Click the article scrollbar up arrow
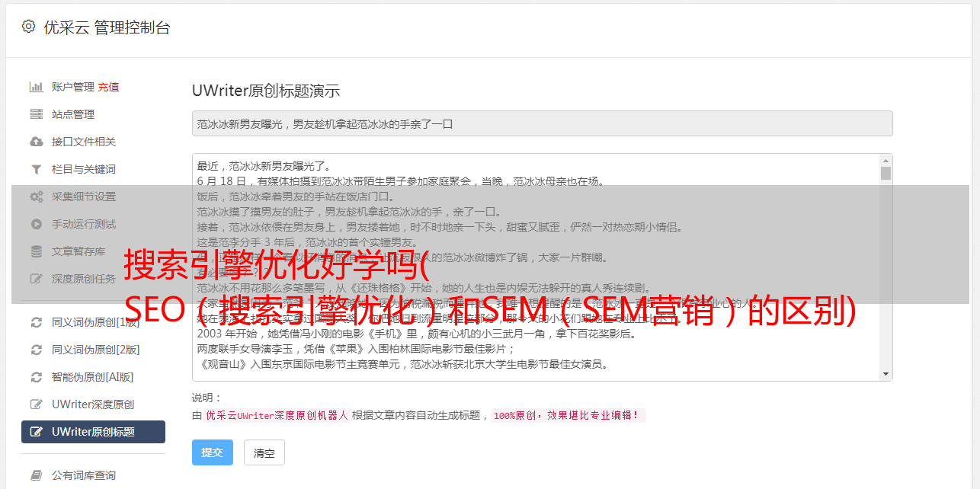 [x=886, y=161]
